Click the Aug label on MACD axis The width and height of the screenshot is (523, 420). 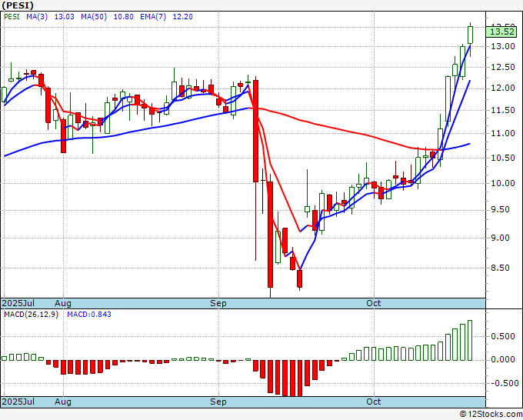(x=63, y=402)
